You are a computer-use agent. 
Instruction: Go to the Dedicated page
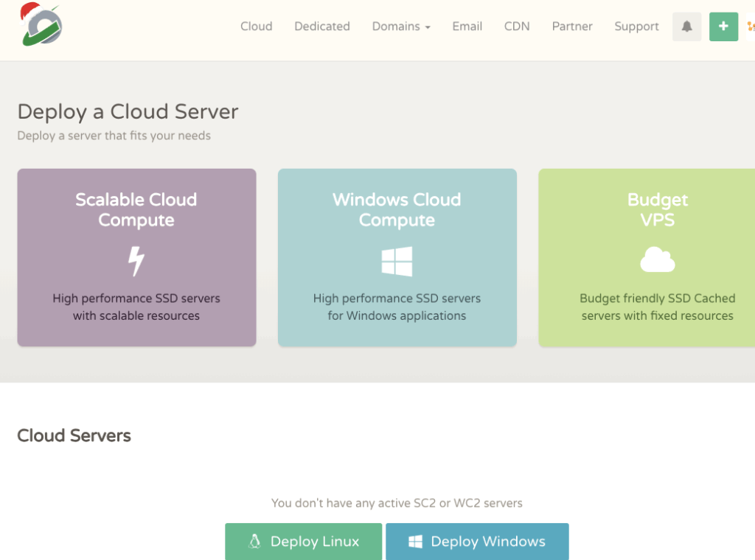[321, 27]
